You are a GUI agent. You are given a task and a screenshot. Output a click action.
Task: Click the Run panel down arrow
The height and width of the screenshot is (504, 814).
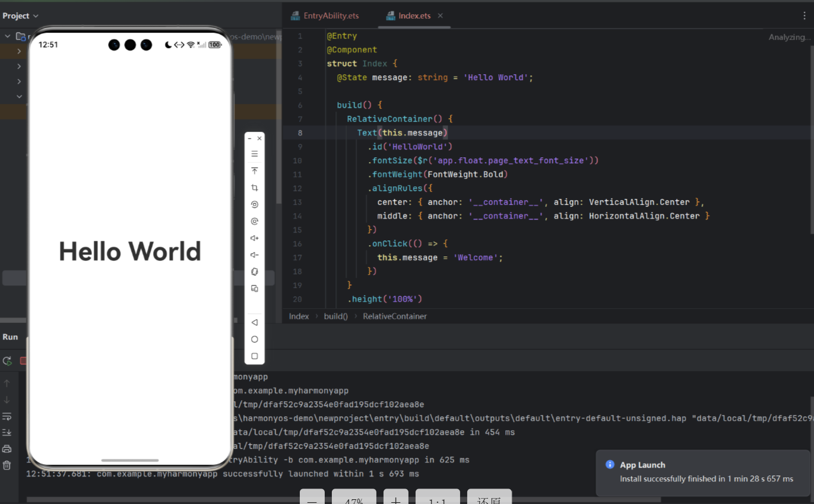7,400
